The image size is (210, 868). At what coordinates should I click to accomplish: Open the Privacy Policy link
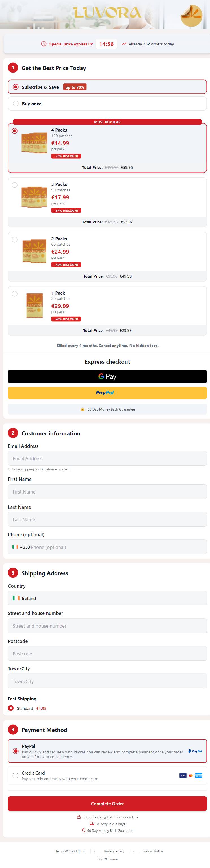coord(114,851)
